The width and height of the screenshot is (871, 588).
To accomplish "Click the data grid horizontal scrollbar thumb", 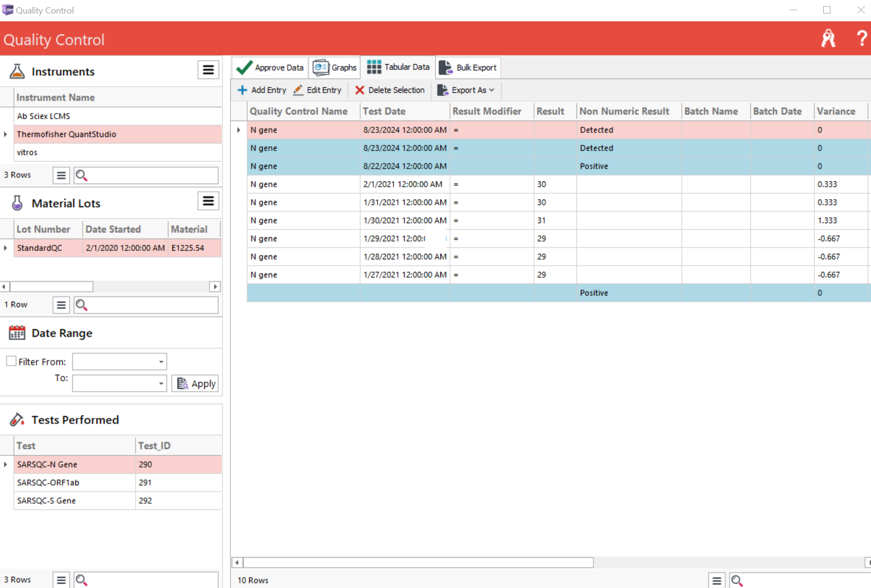I will click(x=418, y=563).
